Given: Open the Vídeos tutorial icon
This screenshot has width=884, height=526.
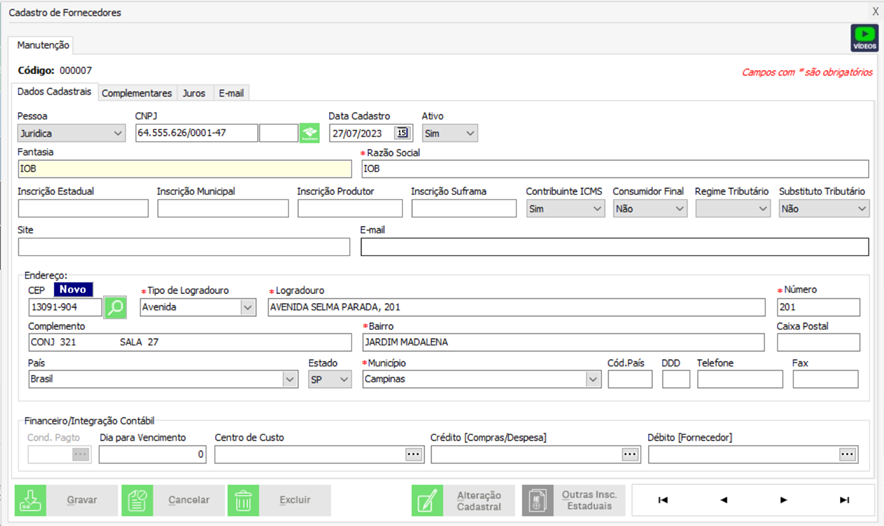Looking at the screenshot, I should tap(864, 39).
